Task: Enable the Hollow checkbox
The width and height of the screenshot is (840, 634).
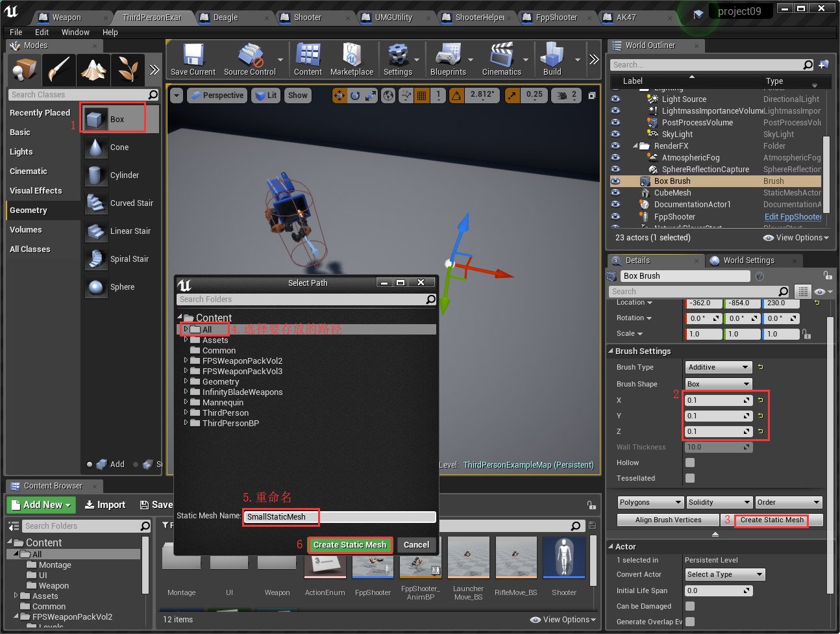Action: pyautogui.click(x=690, y=463)
